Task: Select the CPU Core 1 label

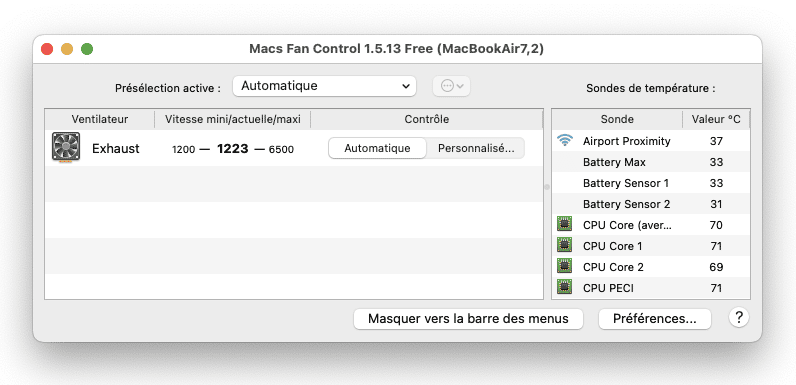Action: [612, 246]
